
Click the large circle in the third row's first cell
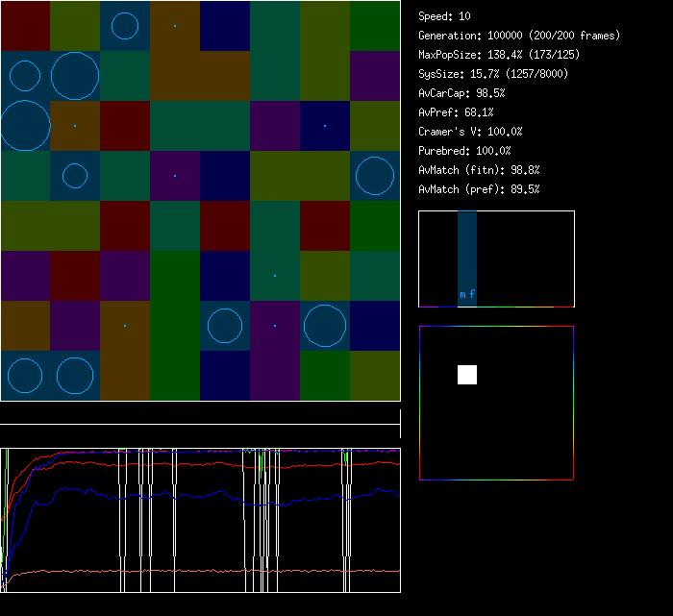25,126
